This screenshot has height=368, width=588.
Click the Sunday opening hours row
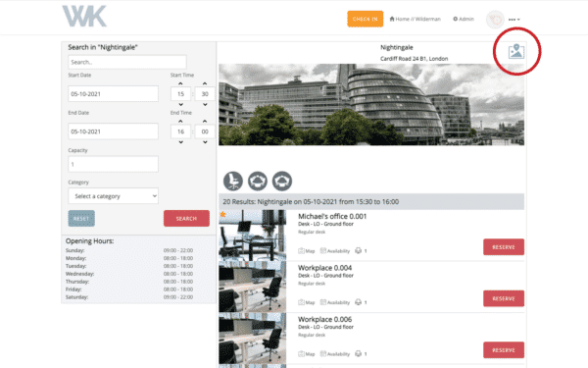pos(129,250)
